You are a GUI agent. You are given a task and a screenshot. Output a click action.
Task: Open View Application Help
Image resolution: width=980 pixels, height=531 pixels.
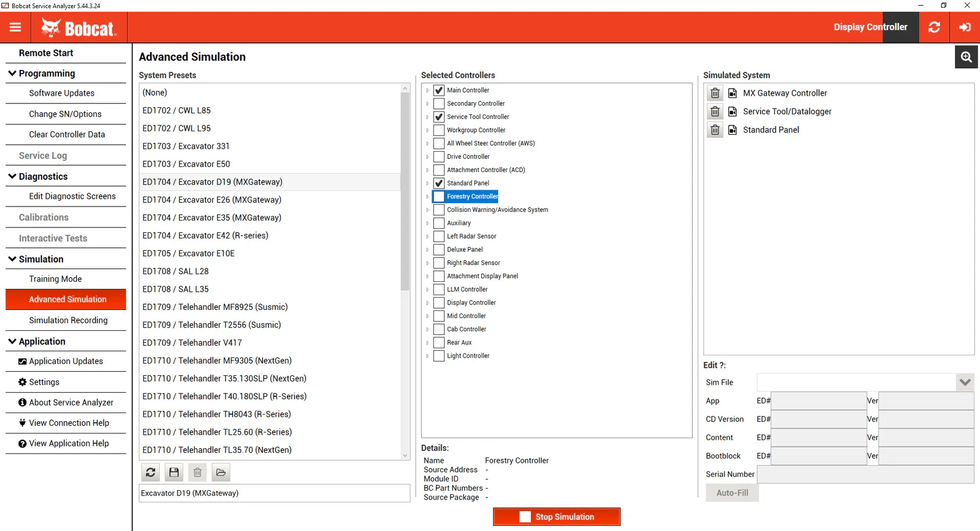point(66,443)
